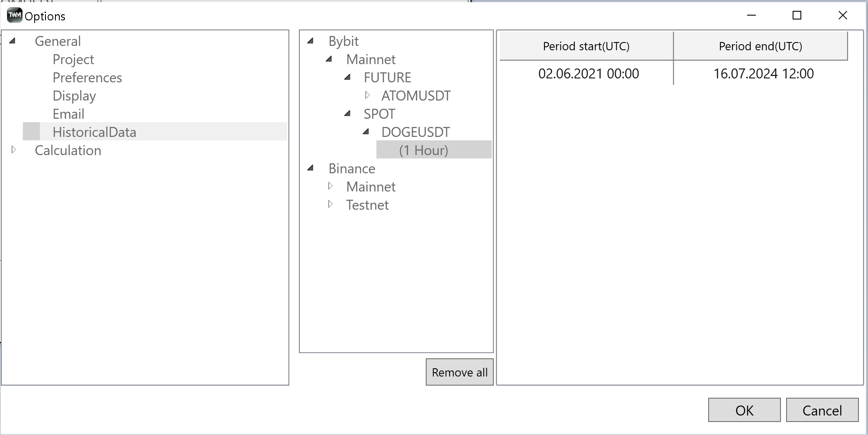
Task: Select the Binance exchange label
Action: (x=352, y=169)
